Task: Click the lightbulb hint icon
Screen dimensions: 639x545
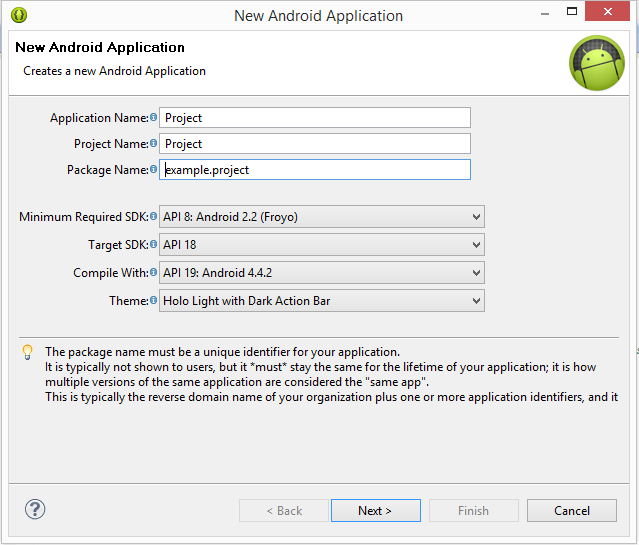Action: [27, 352]
